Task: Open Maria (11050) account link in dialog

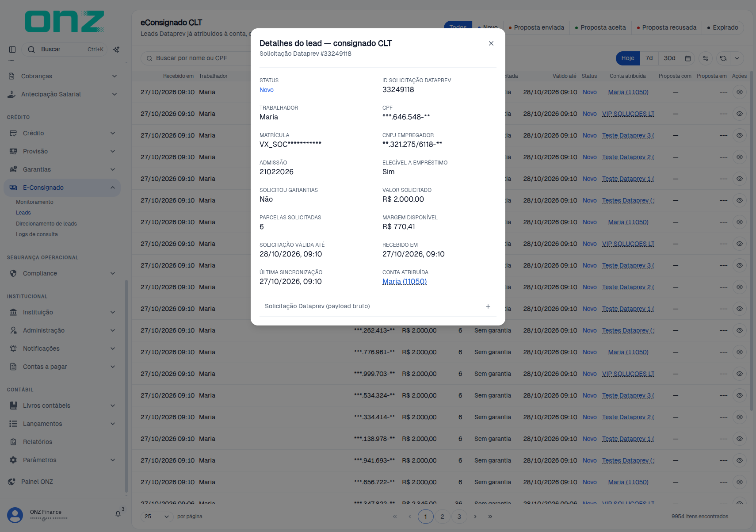Action: pos(404,282)
